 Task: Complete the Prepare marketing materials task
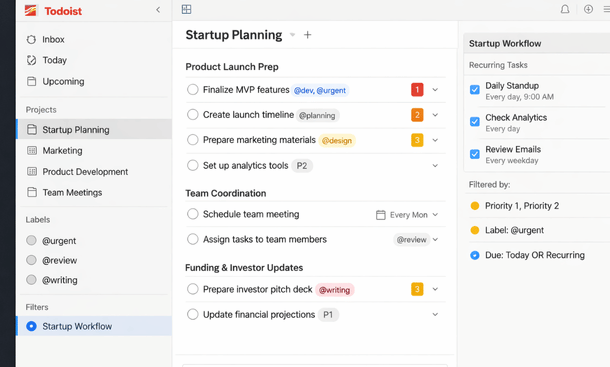[x=193, y=140]
